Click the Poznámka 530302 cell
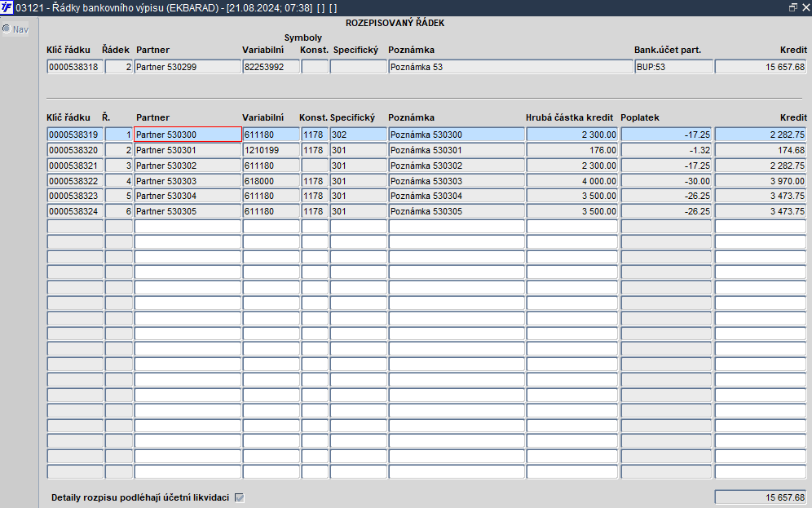Image resolution: width=812 pixels, height=508 pixels. [457, 166]
